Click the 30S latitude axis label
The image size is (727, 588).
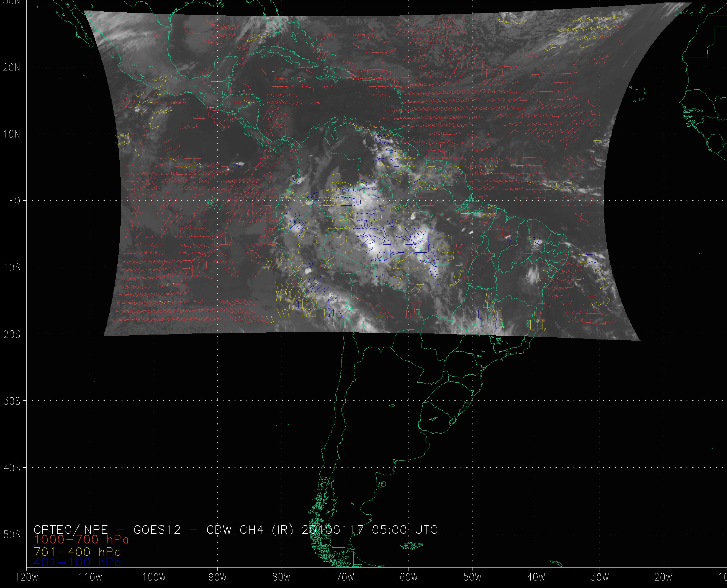(12, 401)
